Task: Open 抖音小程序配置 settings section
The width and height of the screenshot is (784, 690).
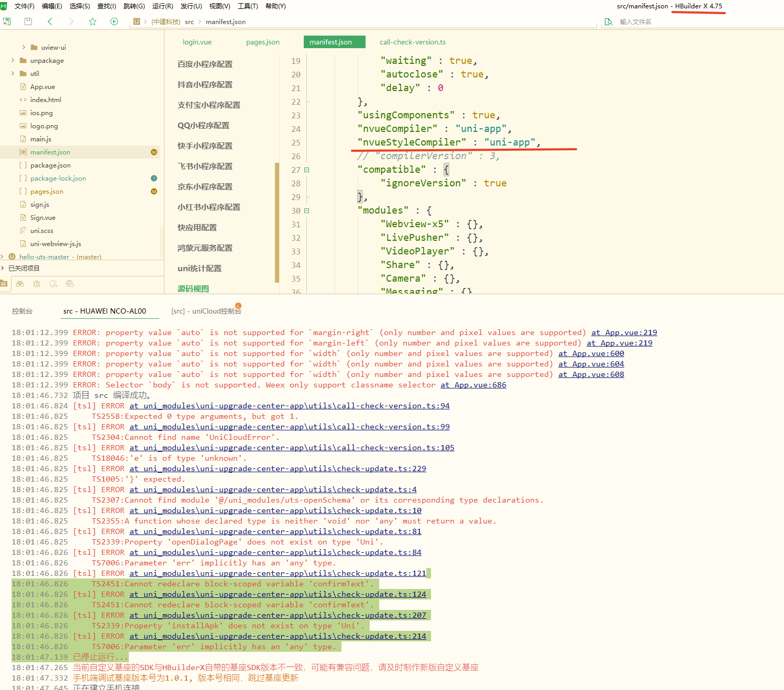Action: tap(205, 84)
